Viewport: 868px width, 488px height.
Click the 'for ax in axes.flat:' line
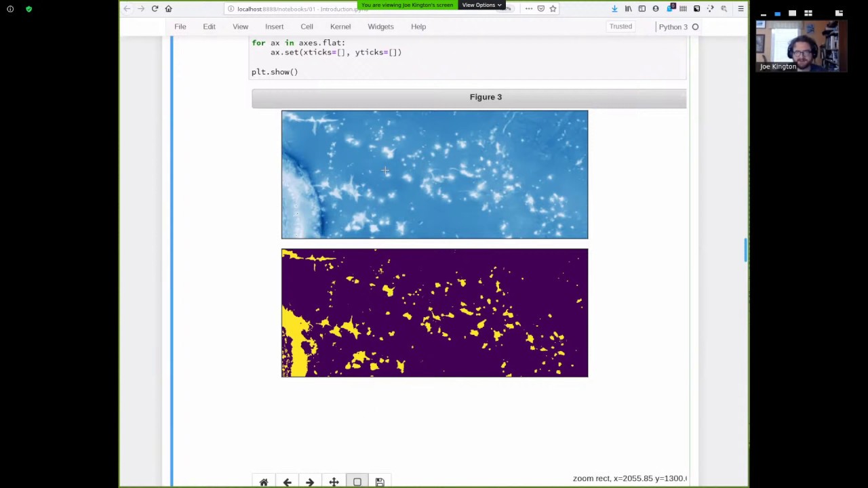pyautogui.click(x=298, y=43)
